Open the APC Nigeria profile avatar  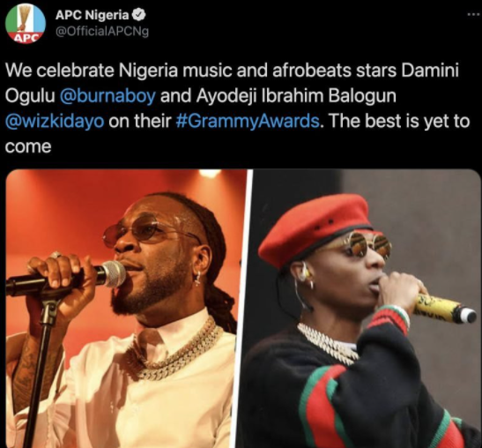click(x=26, y=24)
